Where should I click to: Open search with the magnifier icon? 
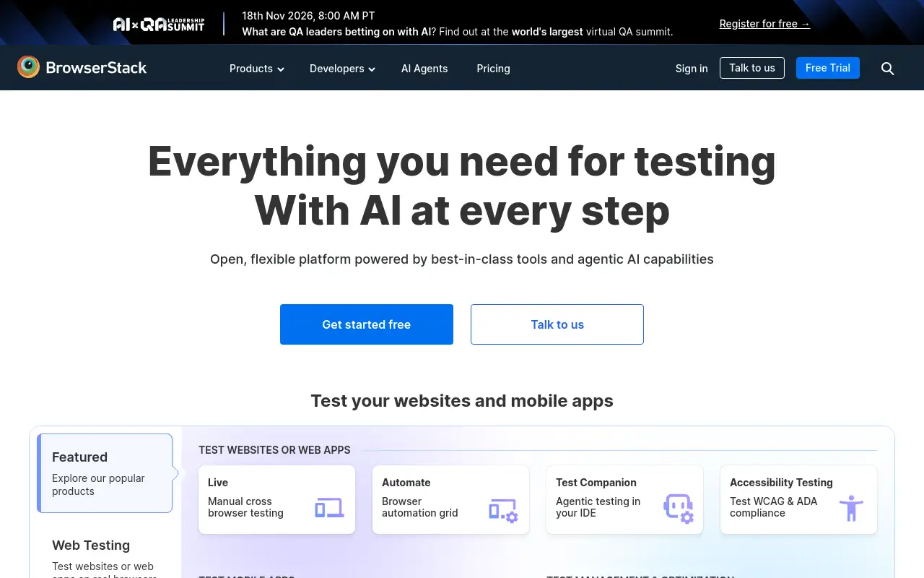[888, 69]
